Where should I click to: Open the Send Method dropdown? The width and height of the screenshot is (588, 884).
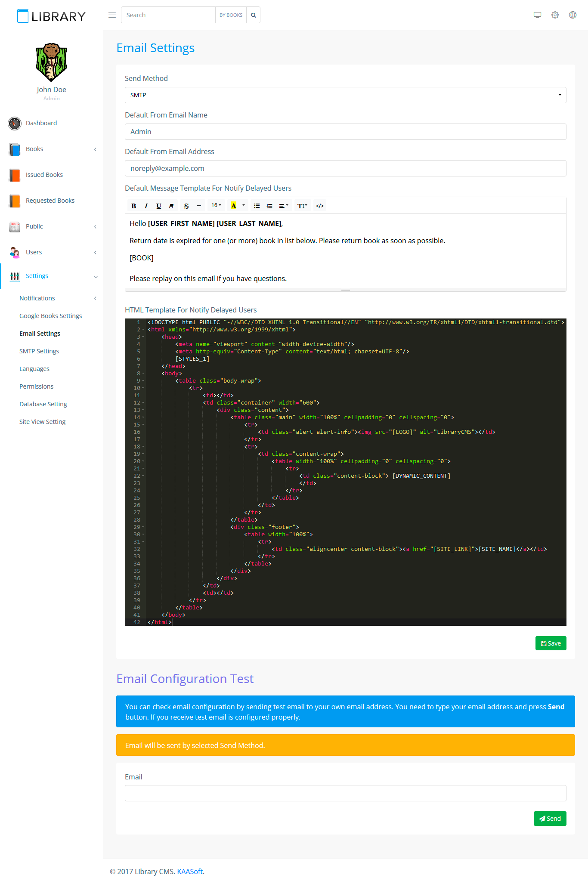[x=345, y=95]
